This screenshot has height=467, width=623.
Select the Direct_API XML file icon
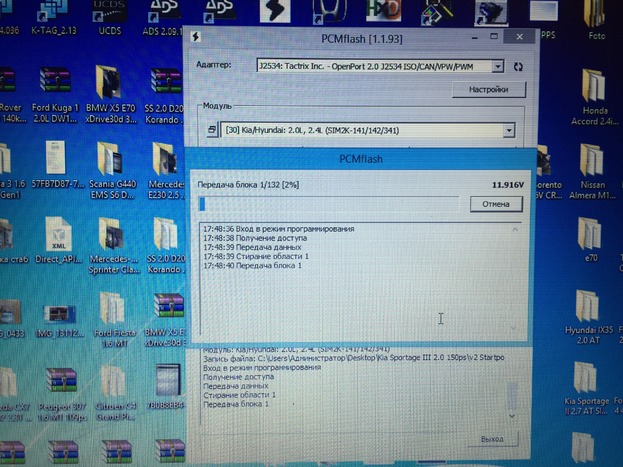point(57,240)
